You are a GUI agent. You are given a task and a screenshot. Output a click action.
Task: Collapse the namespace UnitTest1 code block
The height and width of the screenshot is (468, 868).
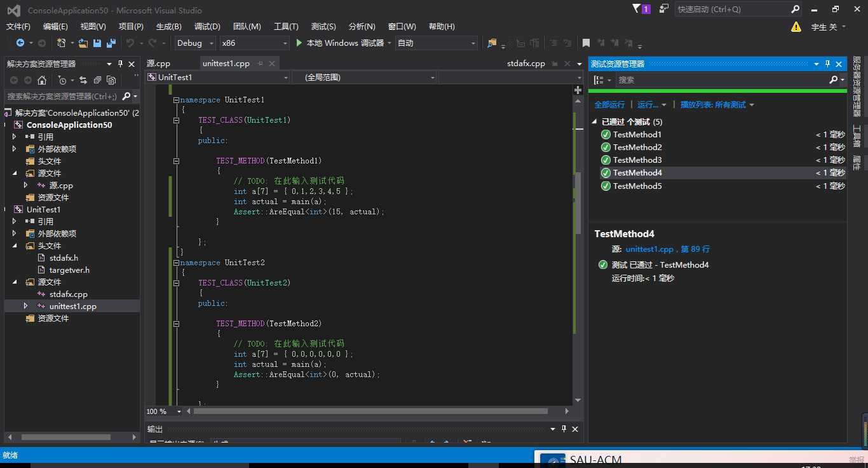coord(176,100)
